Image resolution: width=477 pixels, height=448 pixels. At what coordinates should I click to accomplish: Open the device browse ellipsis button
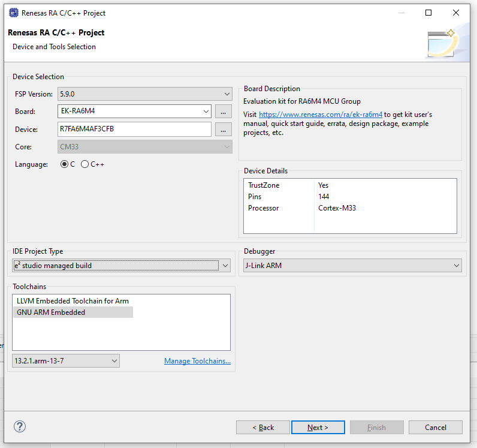(x=224, y=130)
